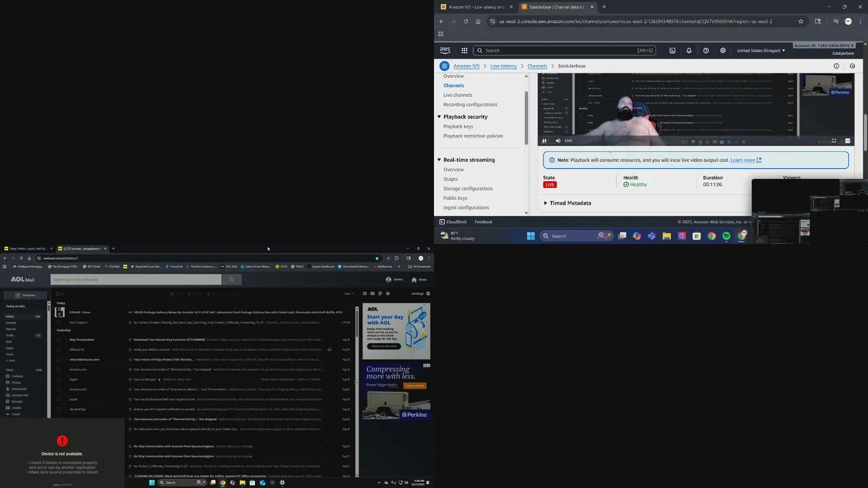Open Chrome three-dot menu in AWS window
The width and height of the screenshot is (868, 488).
click(x=860, y=21)
